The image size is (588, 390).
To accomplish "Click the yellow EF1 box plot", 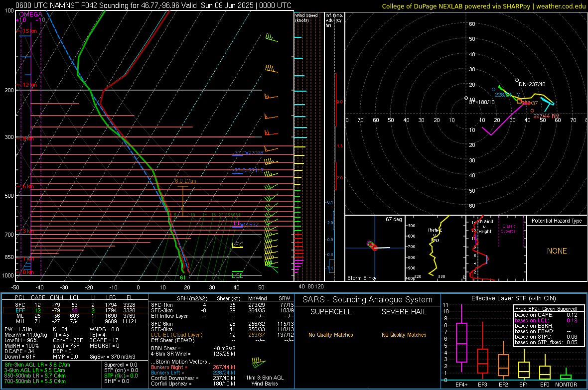I will pyautogui.click(x=524, y=364).
